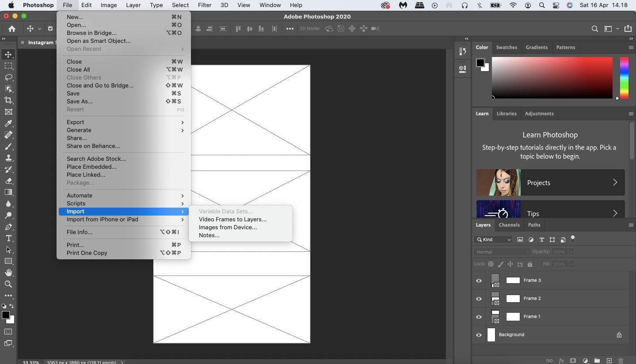The image size is (636, 364).
Task: Add a layer mask from the Layers panel
Action: (x=573, y=360)
